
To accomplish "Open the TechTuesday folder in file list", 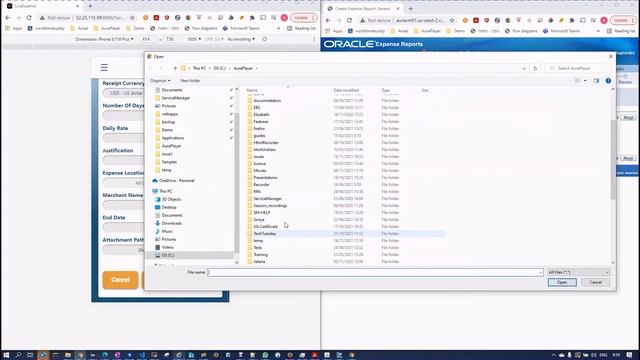I will tap(345, 233).
